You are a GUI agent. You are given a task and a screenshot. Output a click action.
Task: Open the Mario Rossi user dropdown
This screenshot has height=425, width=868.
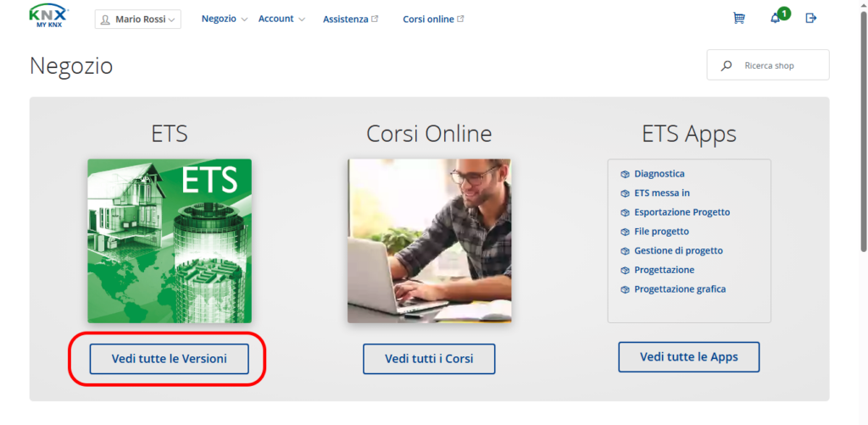(x=138, y=20)
